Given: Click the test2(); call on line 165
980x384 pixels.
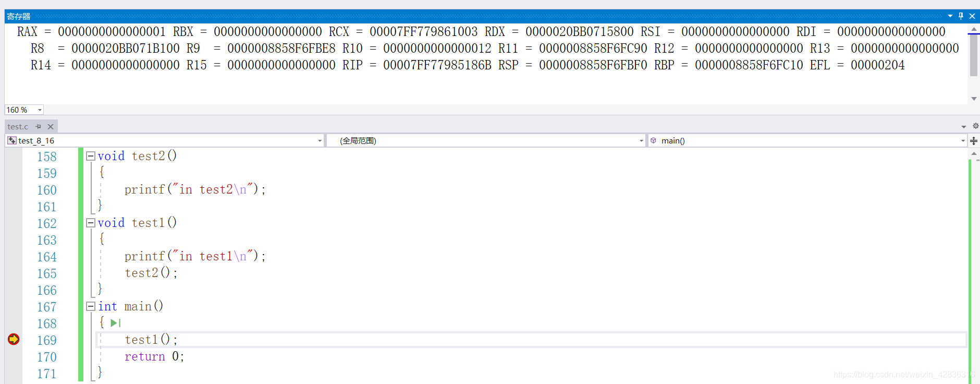Looking at the screenshot, I should point(151,273).
